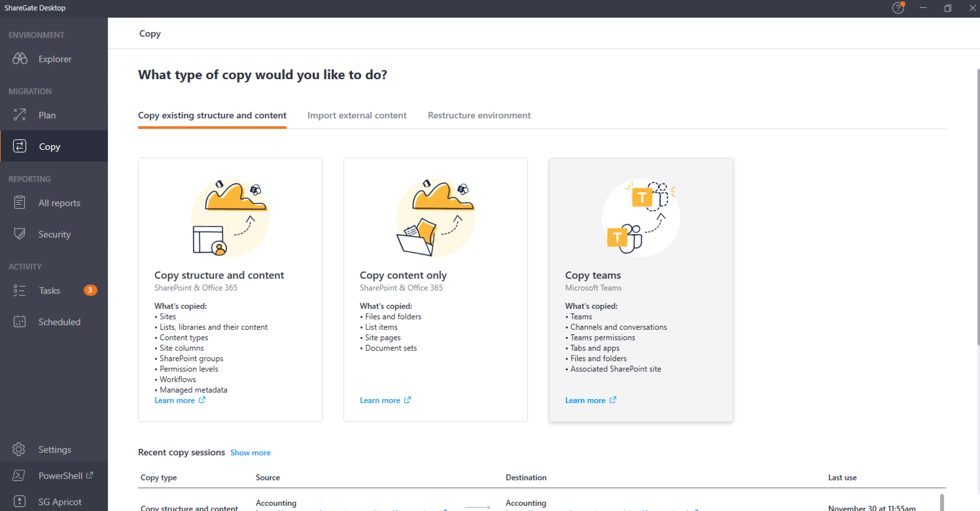Image resolution: width=980 pixels, height=511 pixels.
Task: Choose Copy structure and content card title
Action: pyautogui.click(x=219, y=275)
